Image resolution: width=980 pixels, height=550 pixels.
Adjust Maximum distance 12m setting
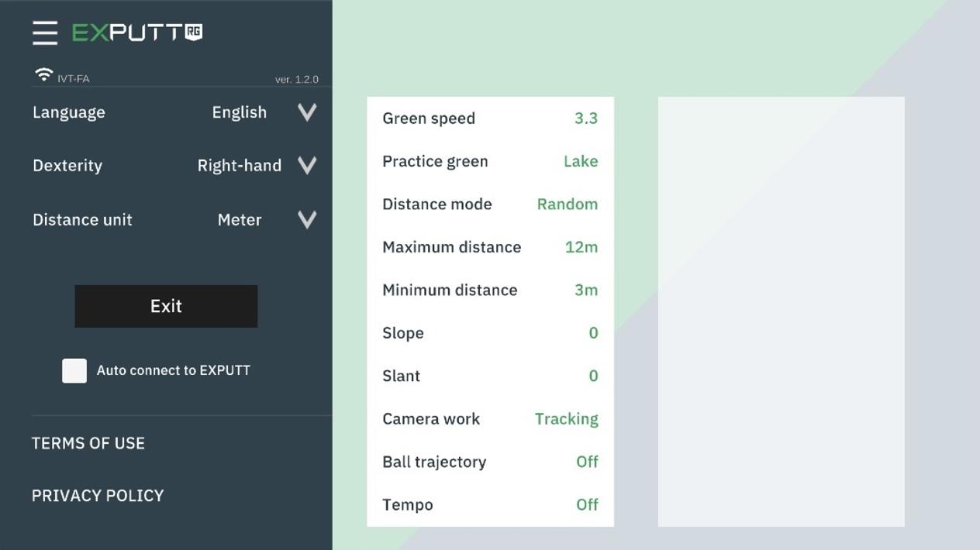tap(490, 247)
